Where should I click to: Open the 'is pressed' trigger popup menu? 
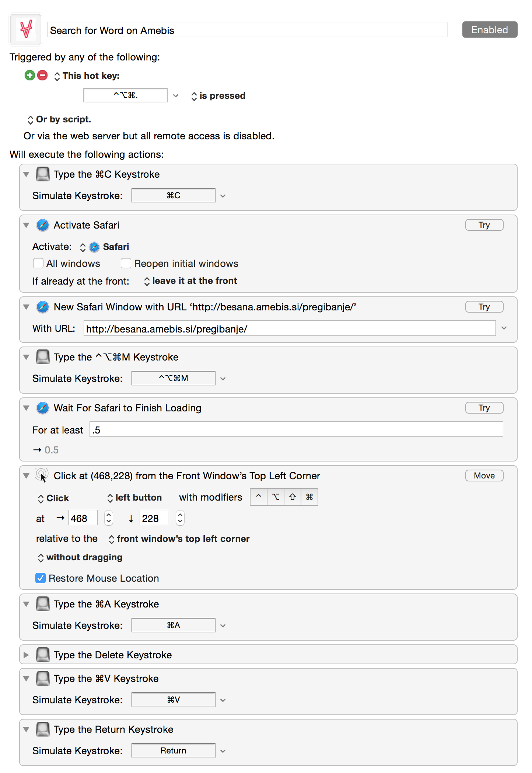point(218,96)
